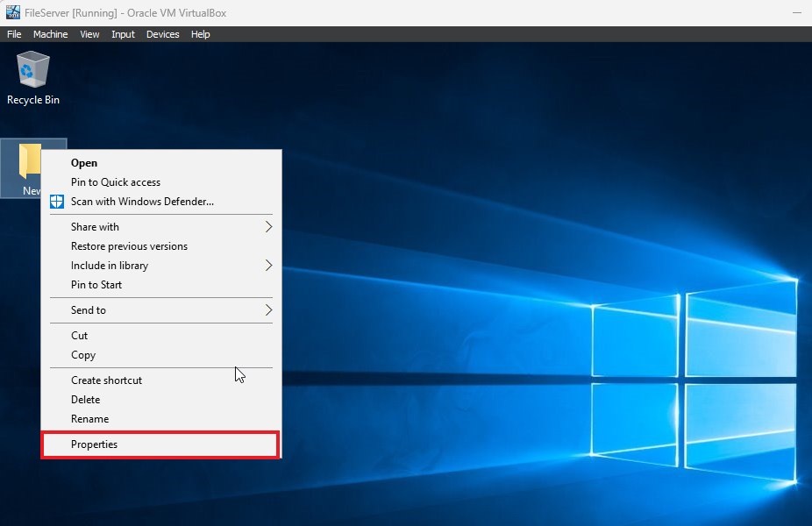Select Pin to Quick access
The width and height of the screenshot is (812, 526).
[116, 182]
